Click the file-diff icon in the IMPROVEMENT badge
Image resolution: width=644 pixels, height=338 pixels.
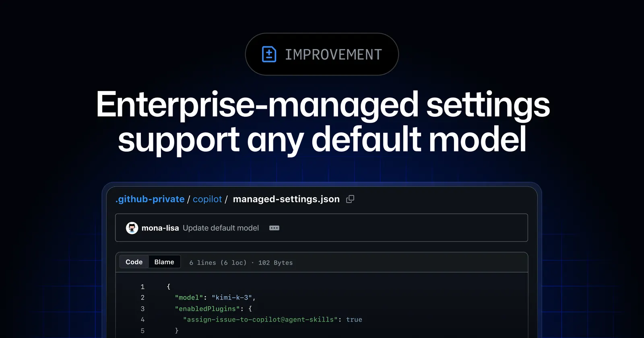click(269, 54)
